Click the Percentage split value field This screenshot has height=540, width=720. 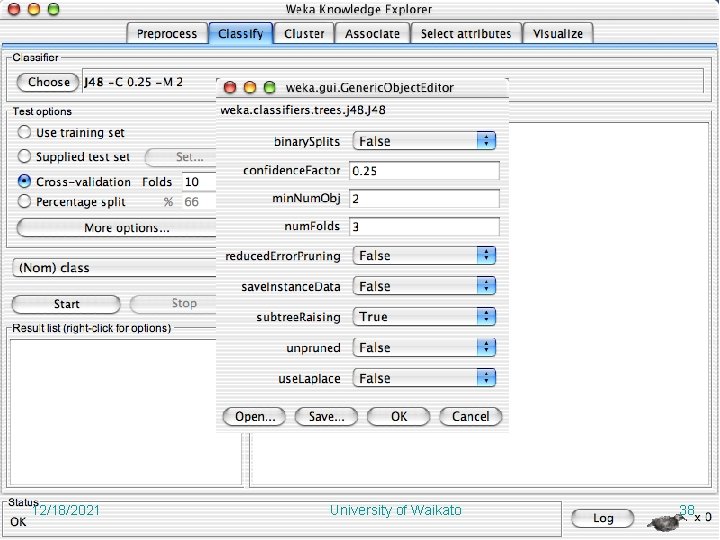tap(199, 202)
